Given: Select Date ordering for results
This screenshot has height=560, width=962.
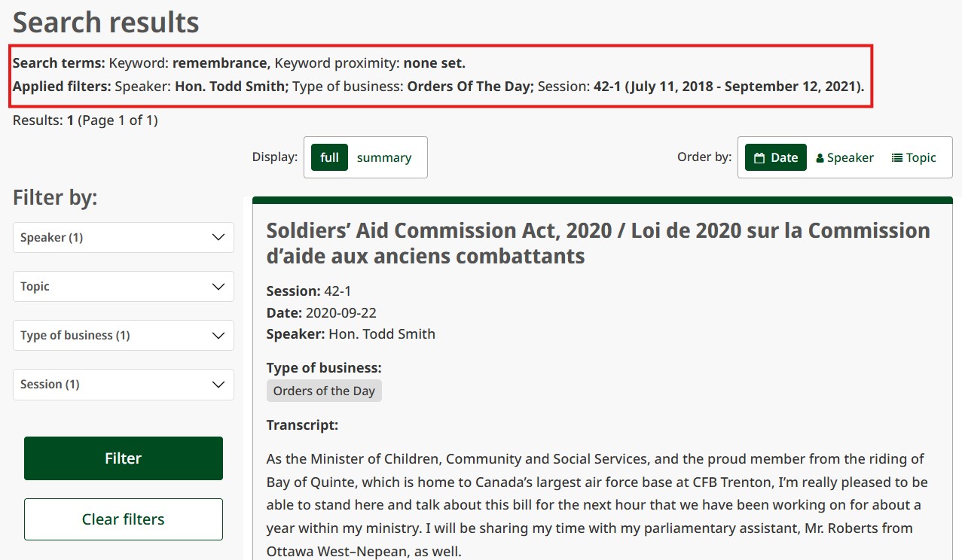Looking at the screenshot, I should tap(775, 157).
